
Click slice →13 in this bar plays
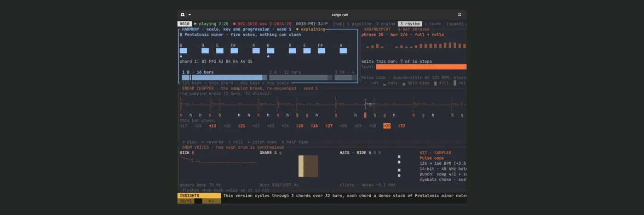(x=213, y=126)
